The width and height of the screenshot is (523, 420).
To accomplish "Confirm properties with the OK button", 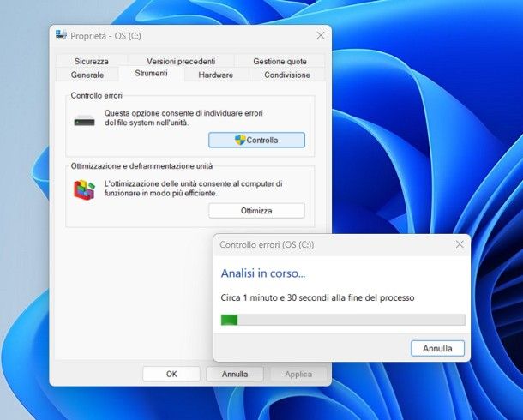I will pos(171,374).
